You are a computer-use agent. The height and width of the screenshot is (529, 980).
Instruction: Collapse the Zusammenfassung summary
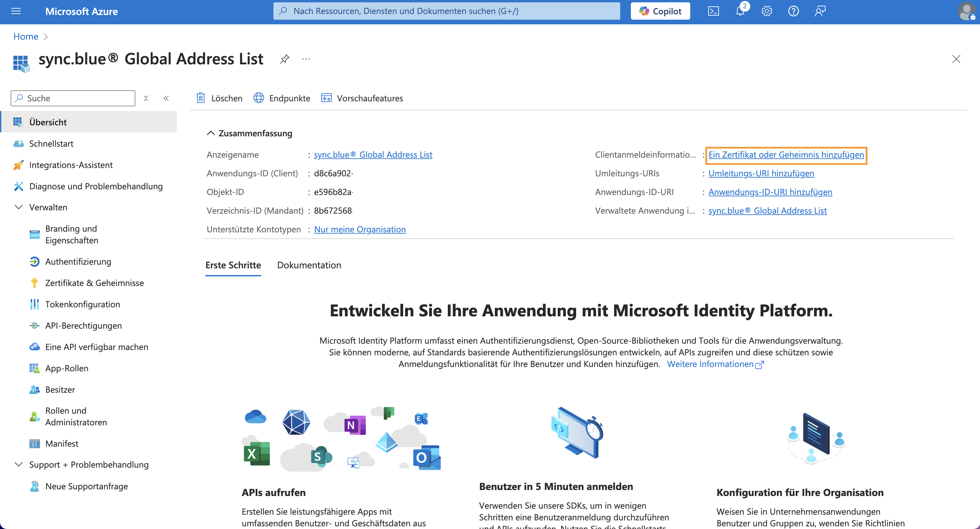(x=210, y=133)
